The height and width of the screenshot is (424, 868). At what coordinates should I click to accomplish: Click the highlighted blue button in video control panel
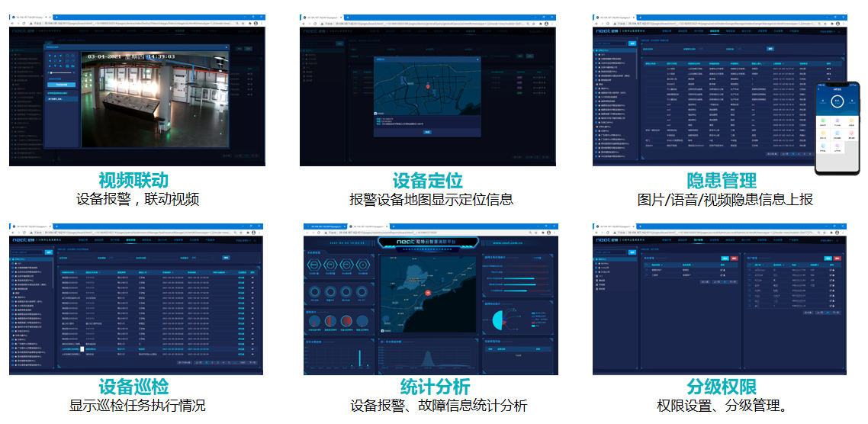(x=63, y=85)
